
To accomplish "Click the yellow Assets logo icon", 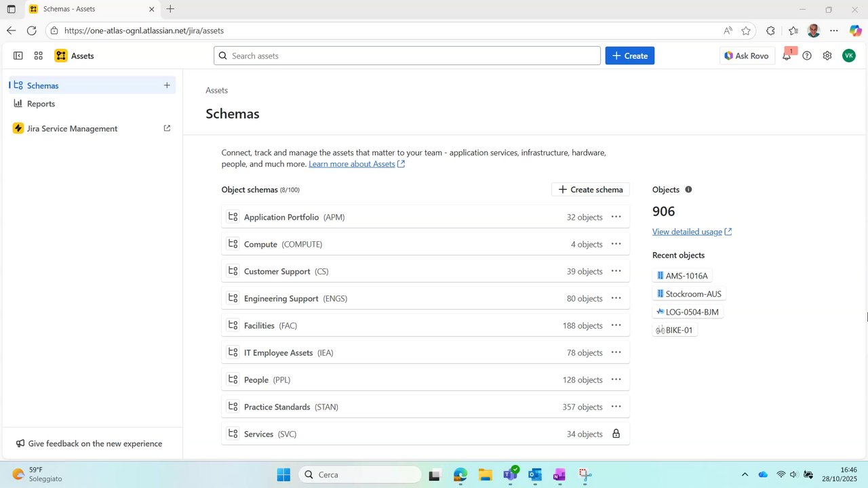I will point(61,56).
